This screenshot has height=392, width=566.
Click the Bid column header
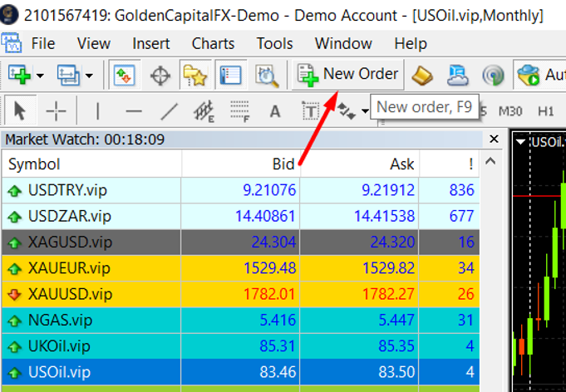coord(241,164)
